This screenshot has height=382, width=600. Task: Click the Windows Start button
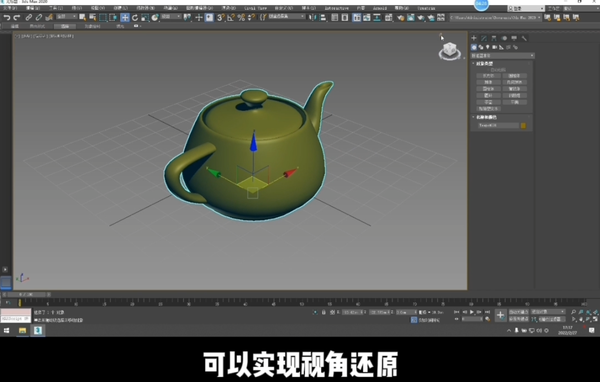7,330
